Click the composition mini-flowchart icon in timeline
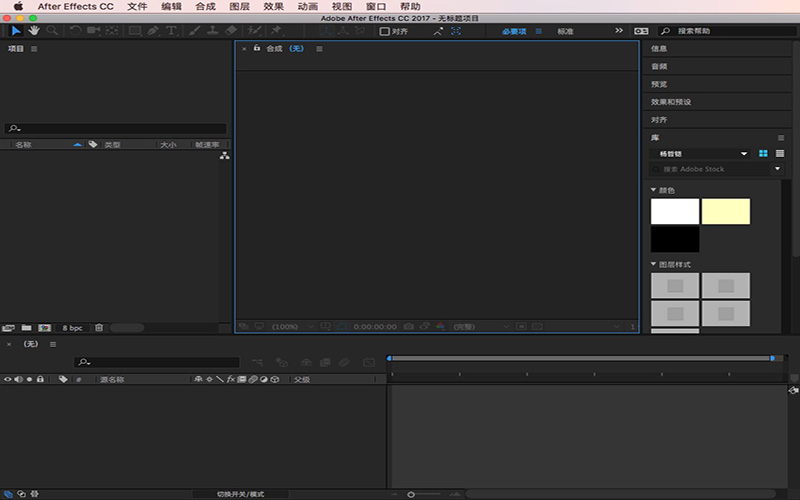The image size is (800, 500). (258, 362)
